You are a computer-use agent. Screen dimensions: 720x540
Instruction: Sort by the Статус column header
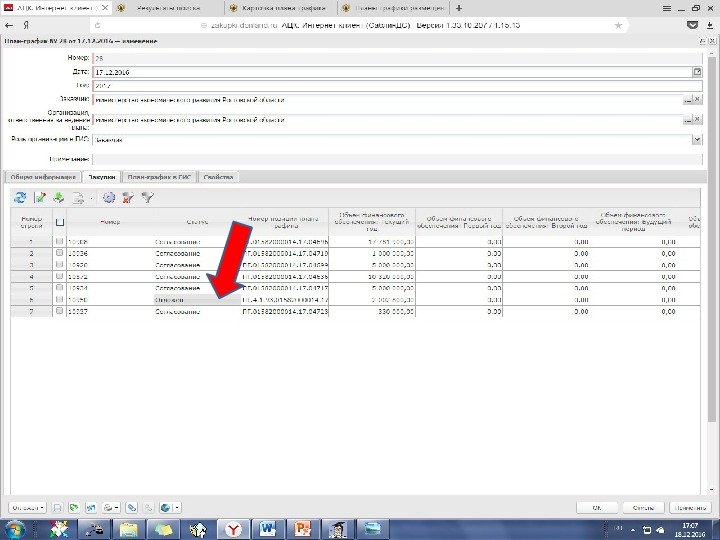coord(197,222)
